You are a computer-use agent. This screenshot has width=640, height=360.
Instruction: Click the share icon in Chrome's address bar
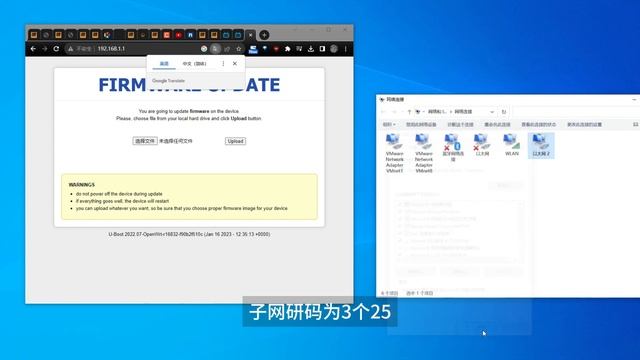[227, 49]
